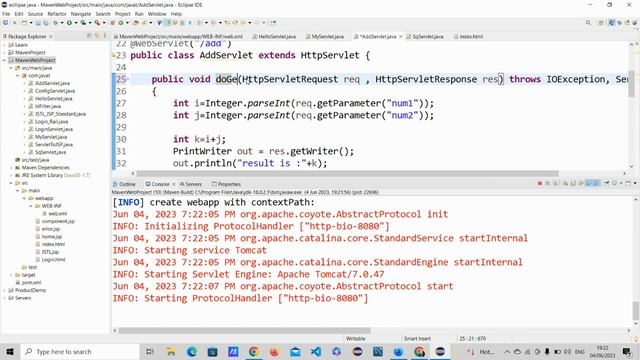Screen dimensions: 640x360
Task: Collapse the webapp folder node
Action: [x=24, y=198]
